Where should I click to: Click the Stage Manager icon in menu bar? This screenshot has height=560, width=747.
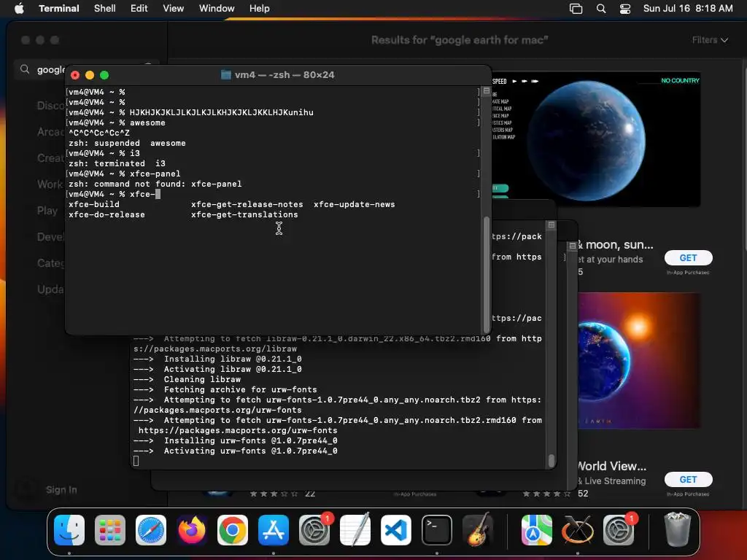576,9
